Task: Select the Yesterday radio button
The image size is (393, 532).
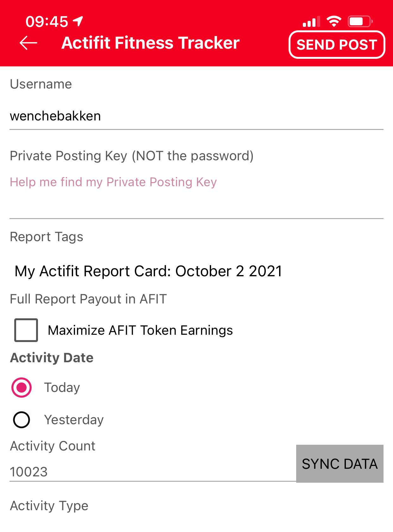Action: (22, 420)
